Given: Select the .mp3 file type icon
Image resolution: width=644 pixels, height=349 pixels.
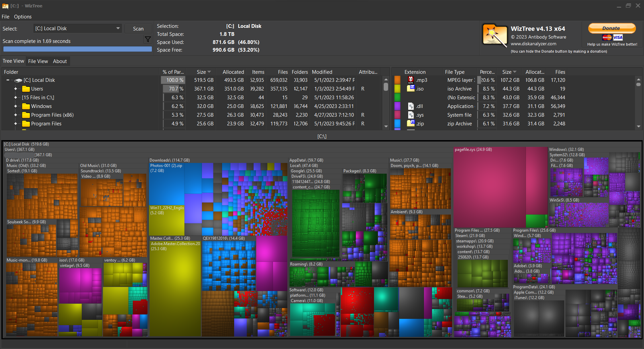Looking at the screenshot, I should click(x=411, y=80).
